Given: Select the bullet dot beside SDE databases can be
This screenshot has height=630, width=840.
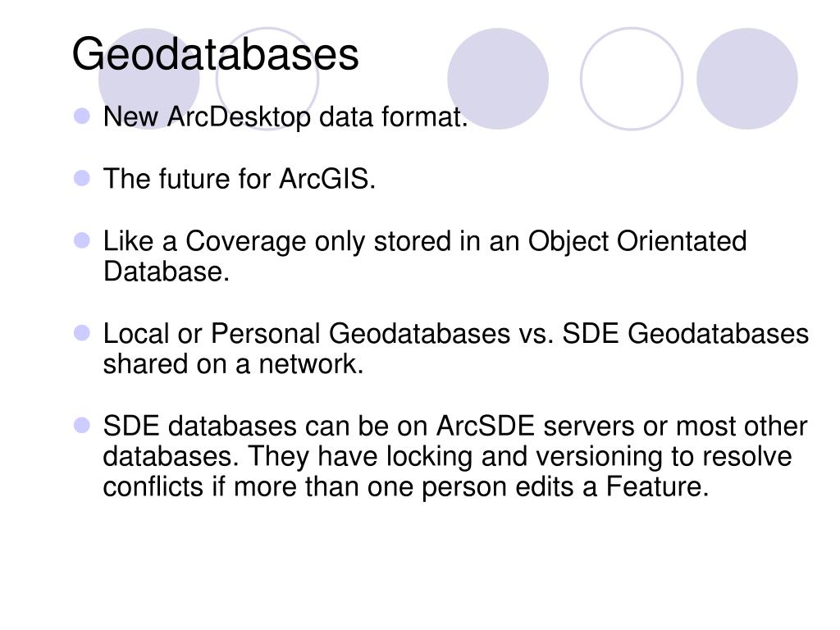Looking at the screenshot, I should pos(82,426).
